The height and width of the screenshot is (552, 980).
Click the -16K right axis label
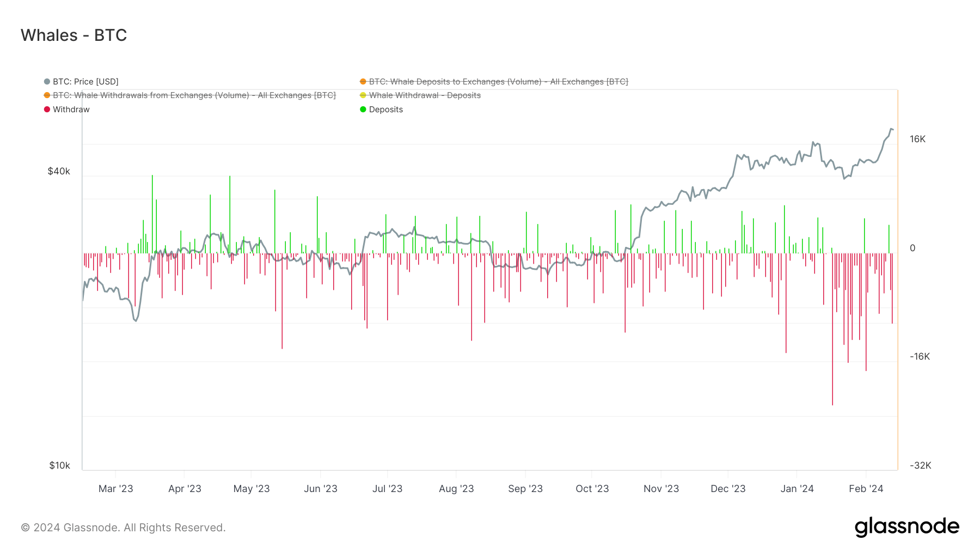click(920, 356)
